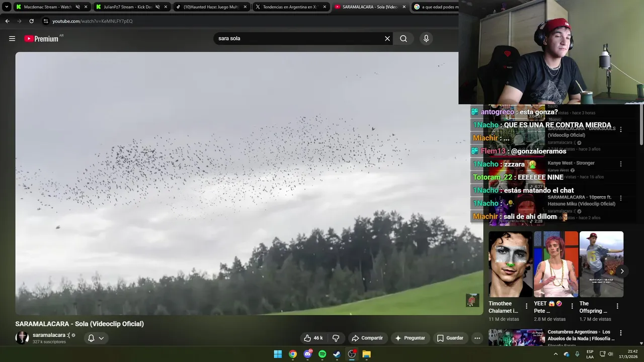Open the tab search dropdown arrow

(x=7, y=7)
